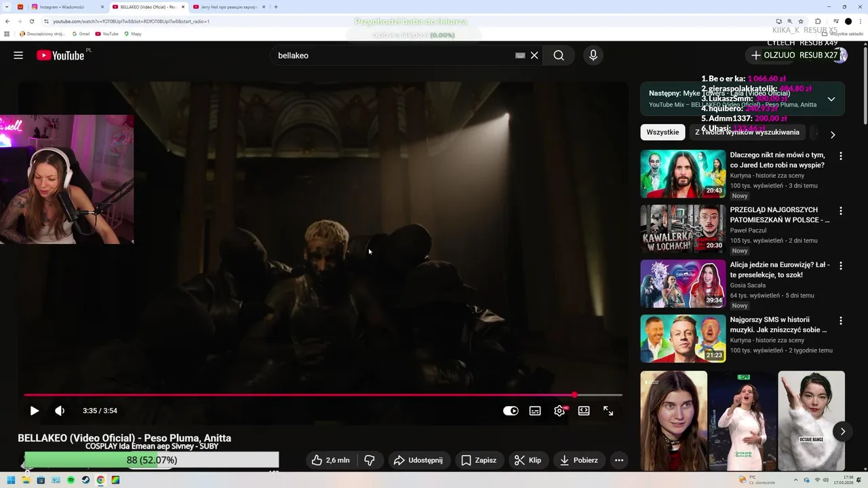Image resolution: width=868 pixels, height=488 pixels.
Task: Turn on subtitles with the captions icon
Action: click(535, 411)
